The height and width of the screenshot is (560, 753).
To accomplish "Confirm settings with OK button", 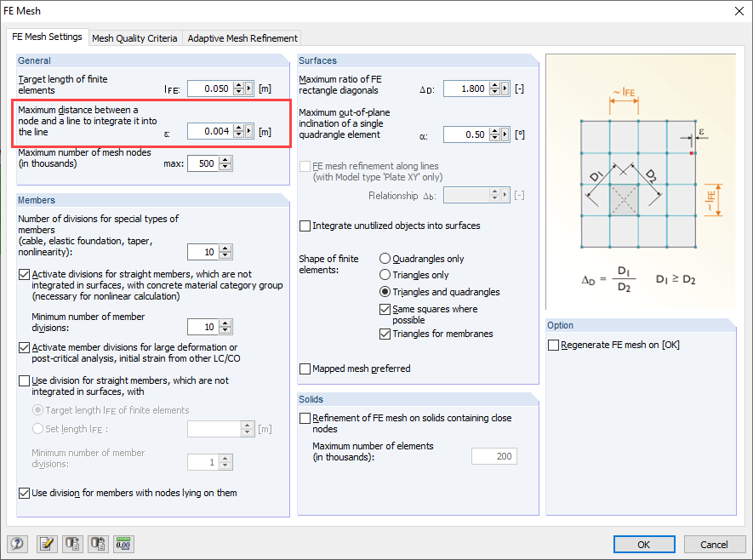I will 644,544.
